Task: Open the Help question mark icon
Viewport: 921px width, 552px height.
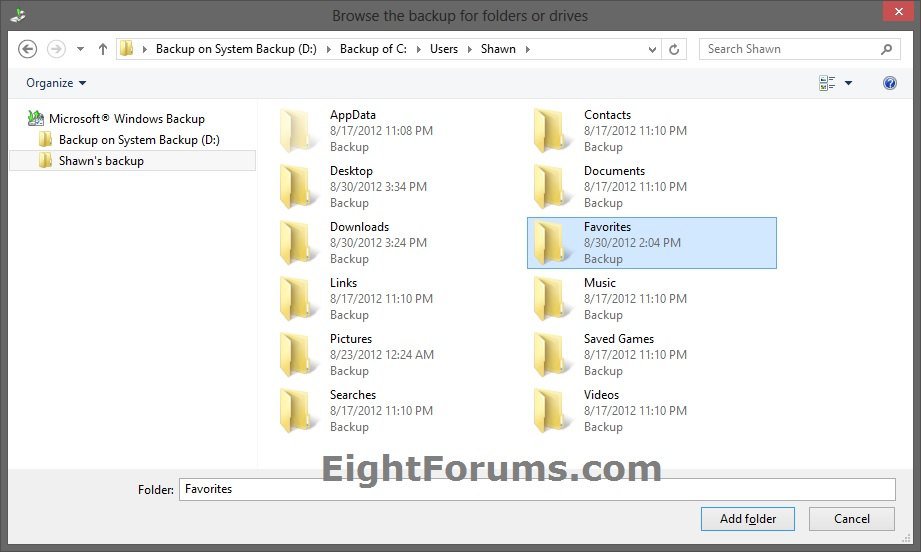Action: click(x=889, y=83)
